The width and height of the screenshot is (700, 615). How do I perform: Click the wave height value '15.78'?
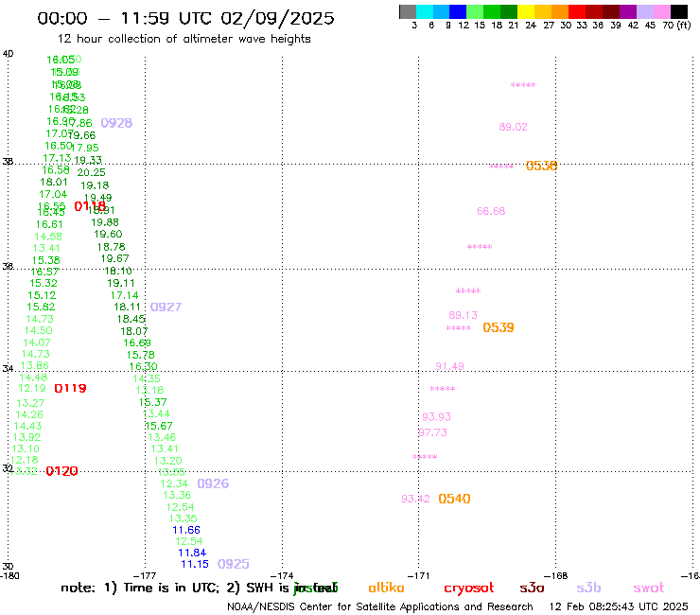click(140, 355)
